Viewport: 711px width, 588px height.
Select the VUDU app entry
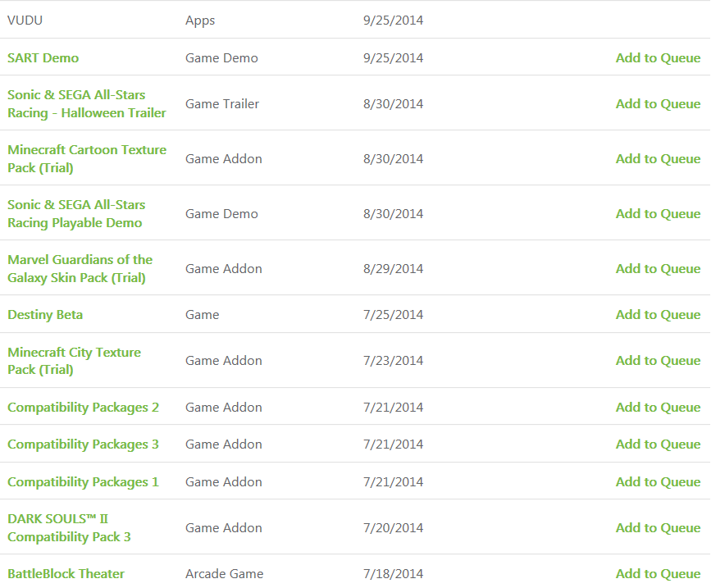click(25, 21)
